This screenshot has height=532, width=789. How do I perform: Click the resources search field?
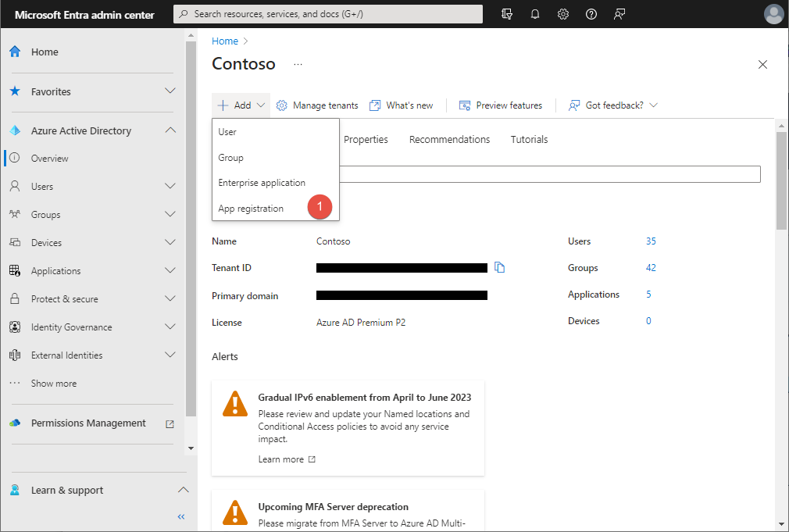[328, 13]
